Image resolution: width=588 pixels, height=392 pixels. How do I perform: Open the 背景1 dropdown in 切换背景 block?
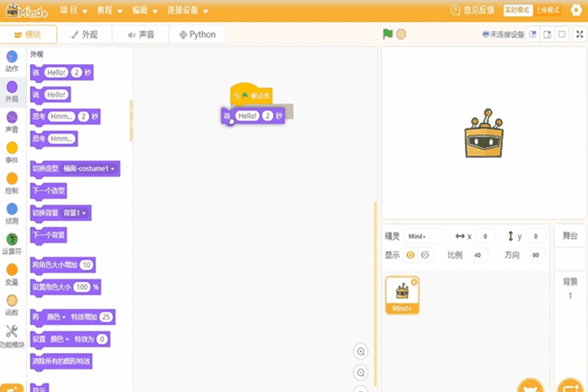74,213
